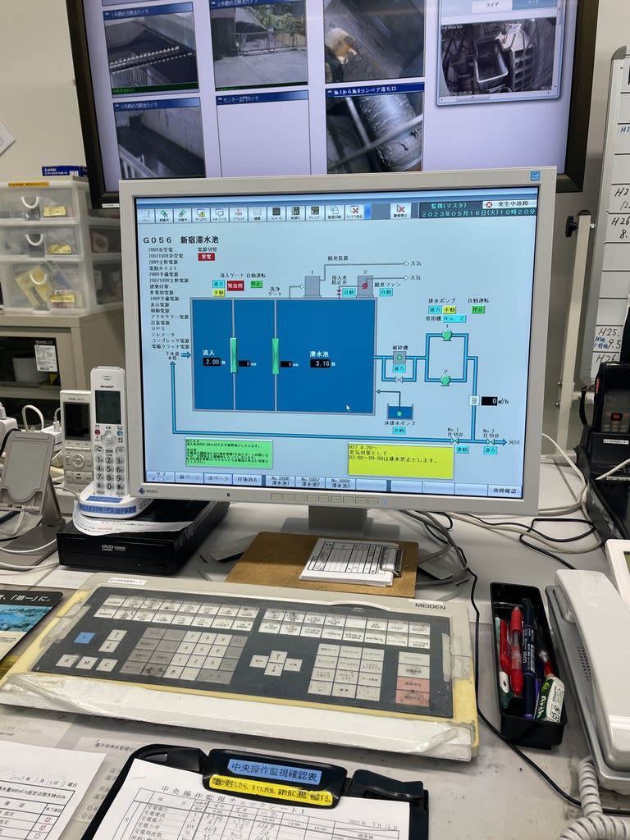Click the second green gate symbol in tank
630x840 pixels.
tap(276, 355)
